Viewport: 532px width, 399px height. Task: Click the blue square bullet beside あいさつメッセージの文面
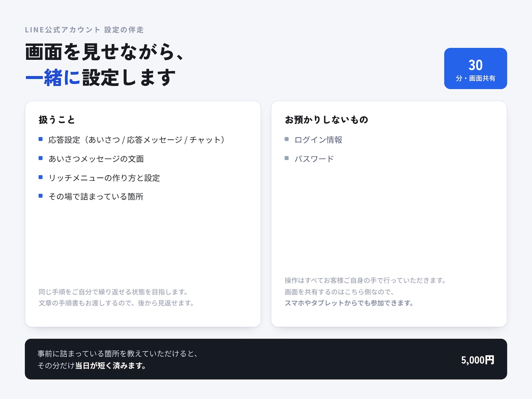coord(41,158)
